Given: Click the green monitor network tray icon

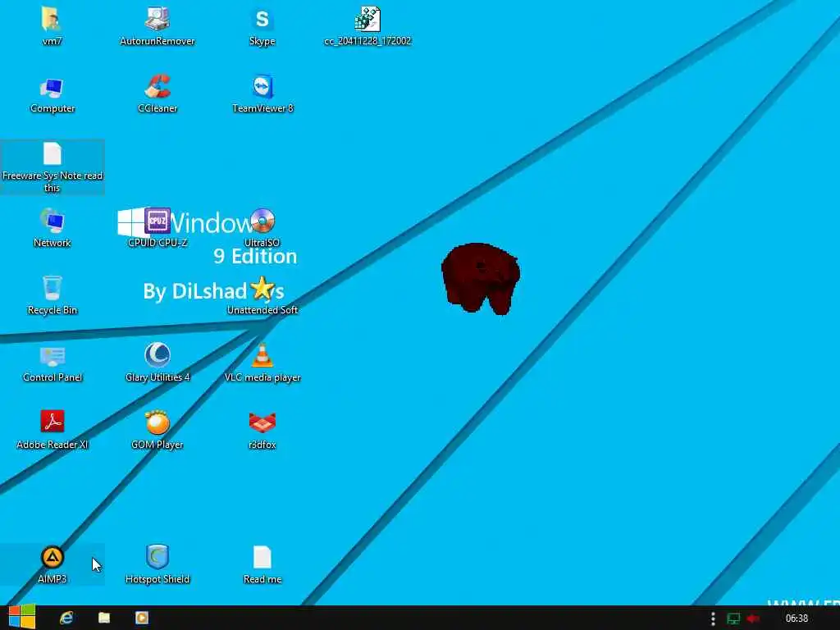Looking at the screenshot, I should (733, 619).
